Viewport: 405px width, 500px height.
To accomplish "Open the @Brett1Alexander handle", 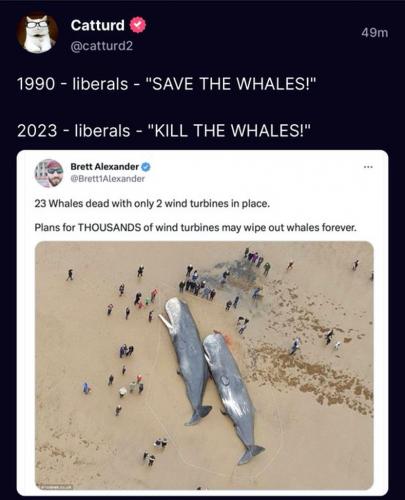I will pos(108,179).
